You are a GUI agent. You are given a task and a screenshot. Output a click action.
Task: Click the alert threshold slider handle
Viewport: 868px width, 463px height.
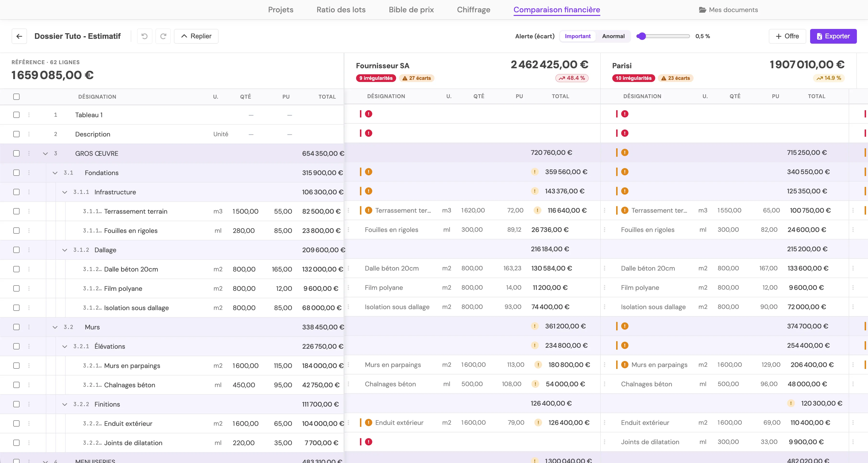[642, 36]
